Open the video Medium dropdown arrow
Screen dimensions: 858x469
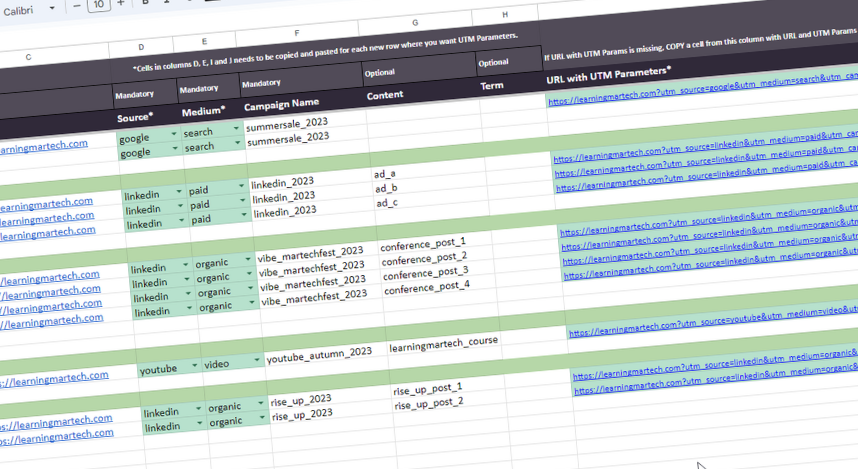[x=257, y=360]
